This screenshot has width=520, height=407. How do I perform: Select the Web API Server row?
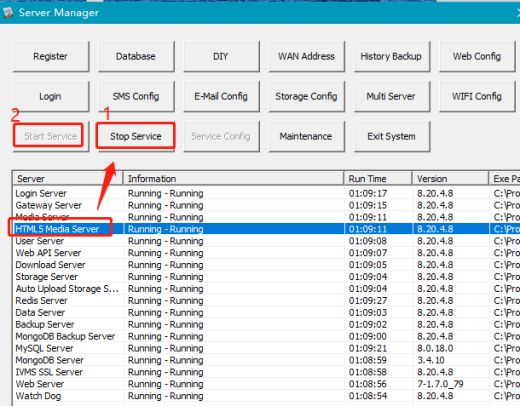[x=267, y=253]
